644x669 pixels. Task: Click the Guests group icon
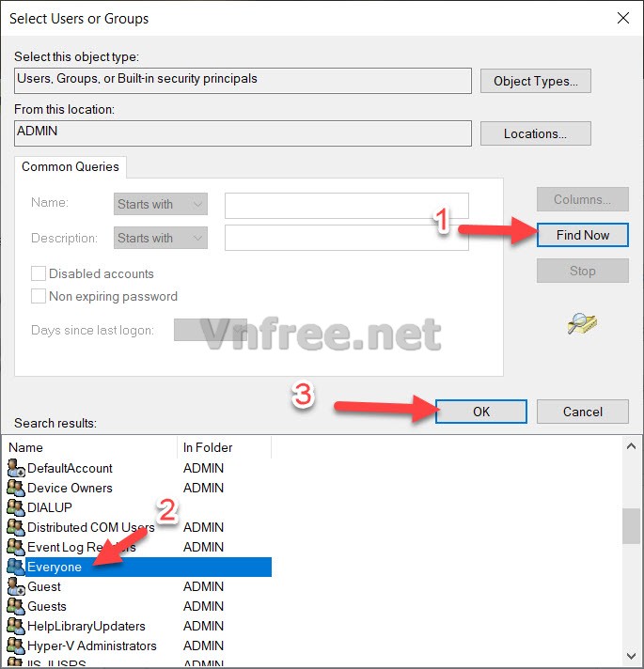tap(16, 606)
